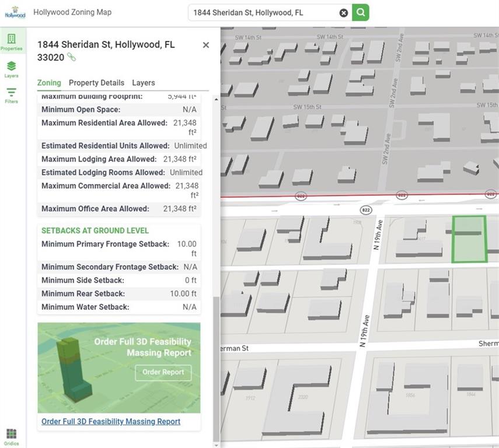Clear the address search field
This screenshot has height=448, width=499.
pyautogui.click(x=344, y=13)
